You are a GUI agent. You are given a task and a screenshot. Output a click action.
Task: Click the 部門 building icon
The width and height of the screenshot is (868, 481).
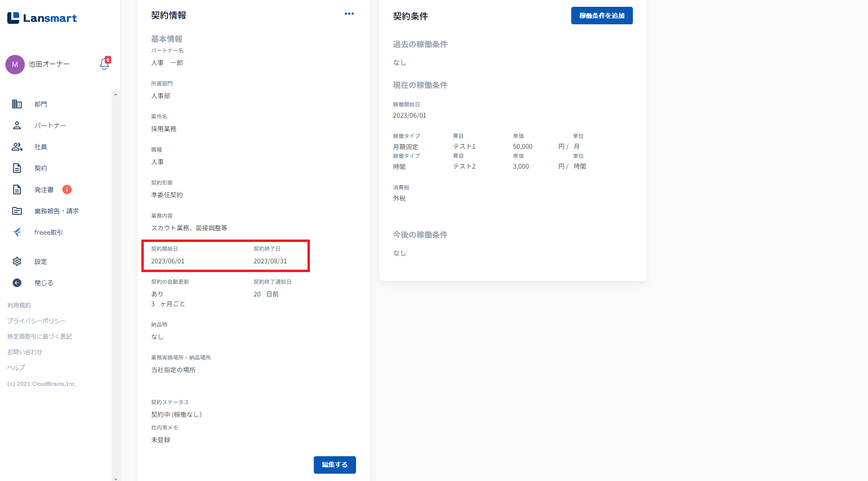[x=17, y=104]
